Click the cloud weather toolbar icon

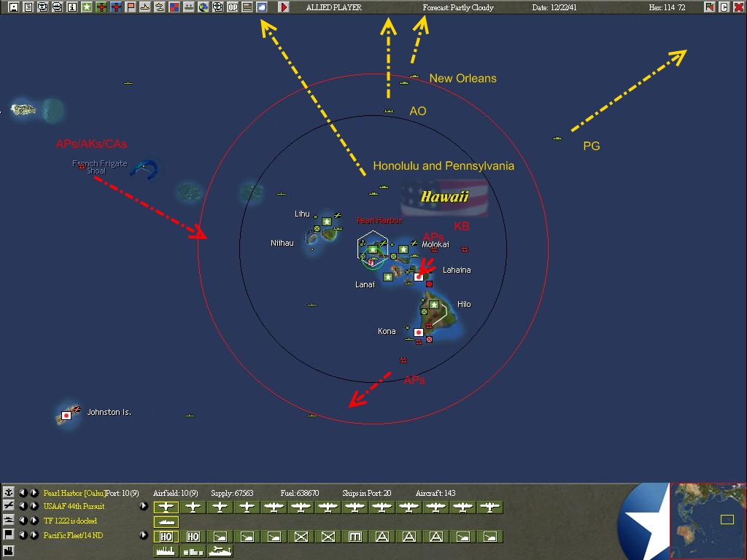(262, 7)
